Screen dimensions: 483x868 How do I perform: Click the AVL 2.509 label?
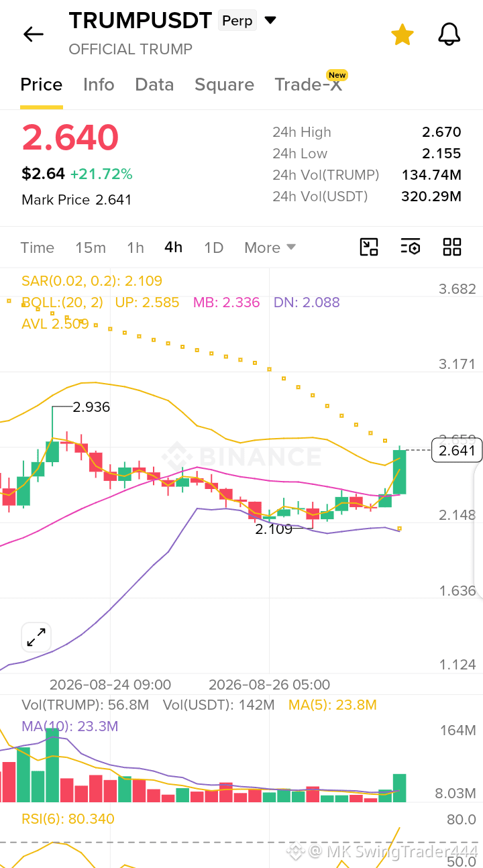point(55,324)
